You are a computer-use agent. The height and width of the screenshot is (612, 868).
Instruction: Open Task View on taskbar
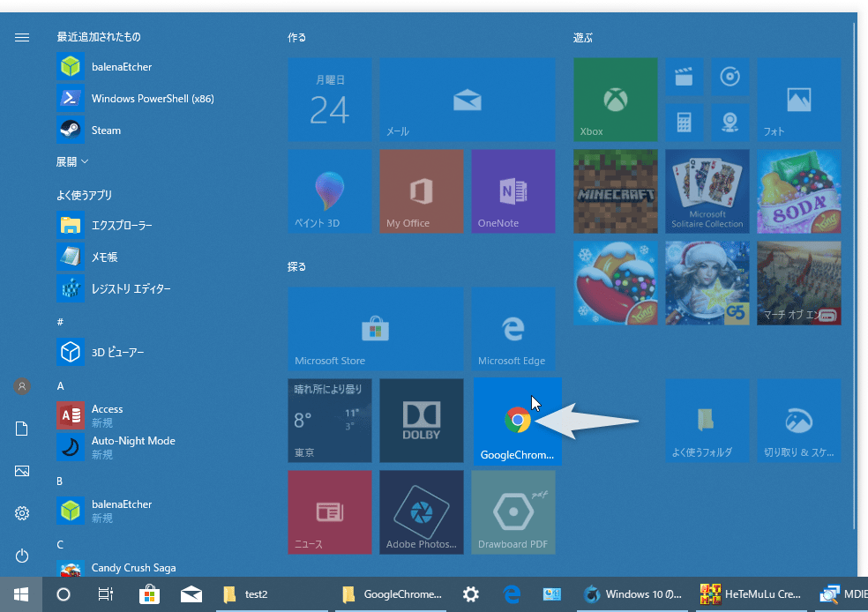point(105,594)
